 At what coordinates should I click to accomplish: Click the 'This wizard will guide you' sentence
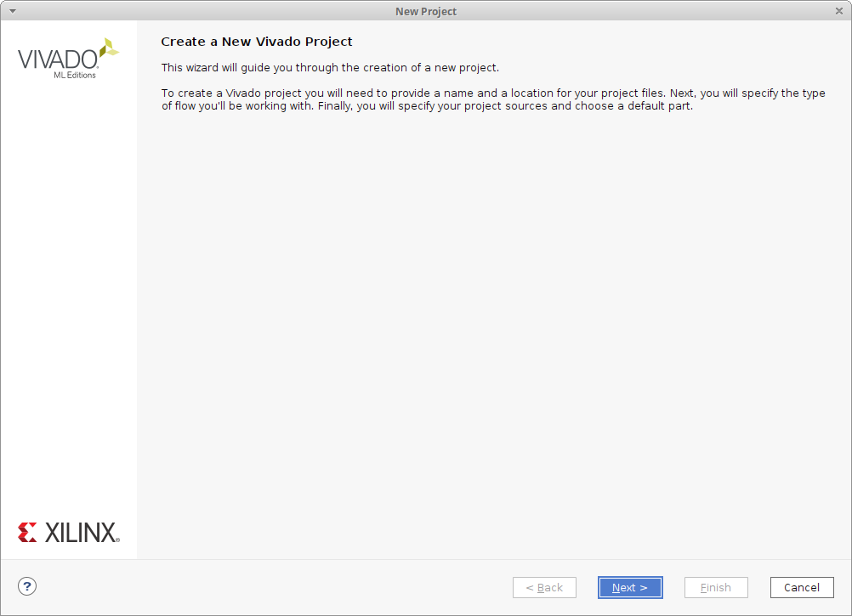[330, 68]
